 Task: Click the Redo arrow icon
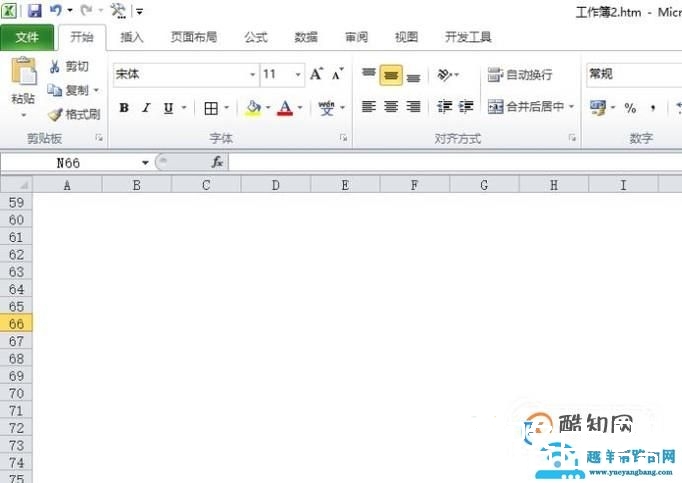[86, 10]
